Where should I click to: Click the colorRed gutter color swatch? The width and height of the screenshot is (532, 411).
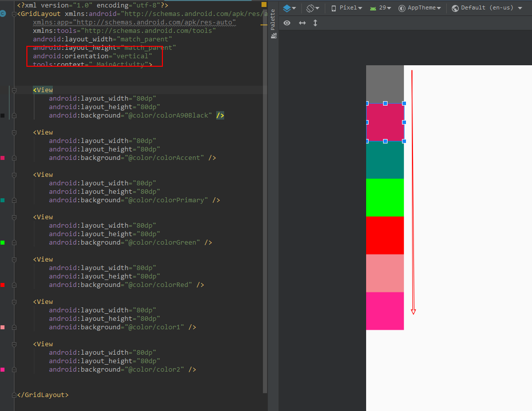(x=2, y=285)
